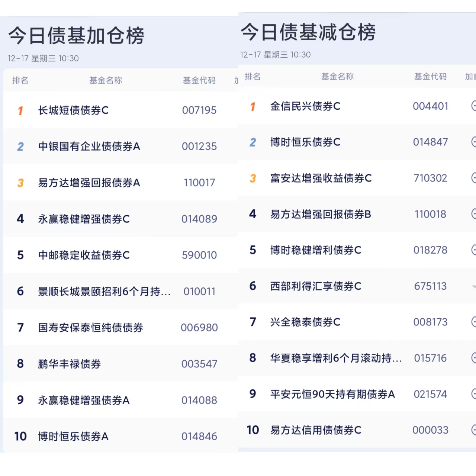Open 中银国有企业债债券A details
This screenshot has height=476, width=476.
click(89, 147)
